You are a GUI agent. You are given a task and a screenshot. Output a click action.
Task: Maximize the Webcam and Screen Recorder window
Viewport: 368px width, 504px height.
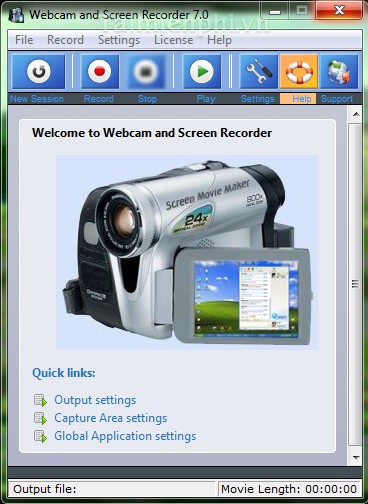point(302,11)
